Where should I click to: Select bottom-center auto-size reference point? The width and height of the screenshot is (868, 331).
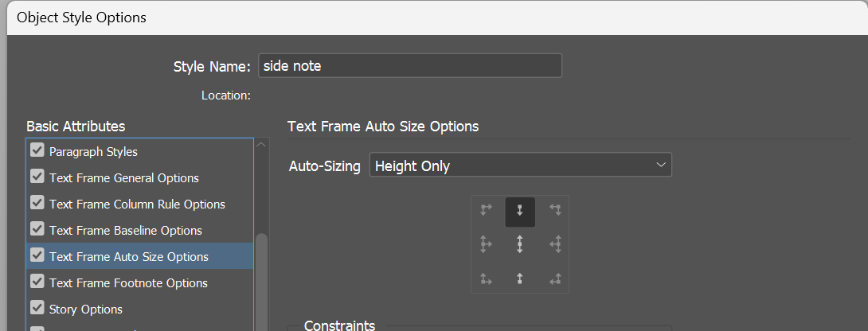pyautogui.click(x=519, y=278)
